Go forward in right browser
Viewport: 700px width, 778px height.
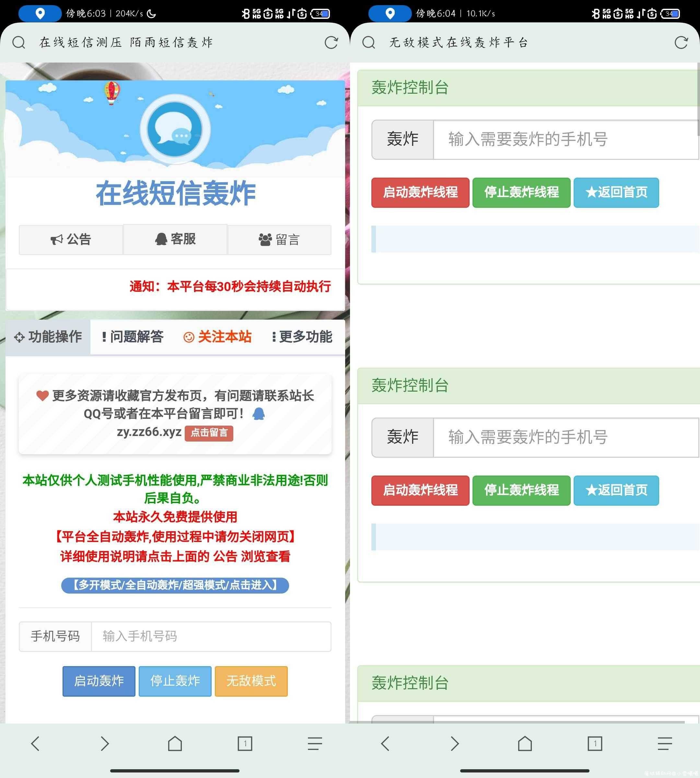(455, 744)
